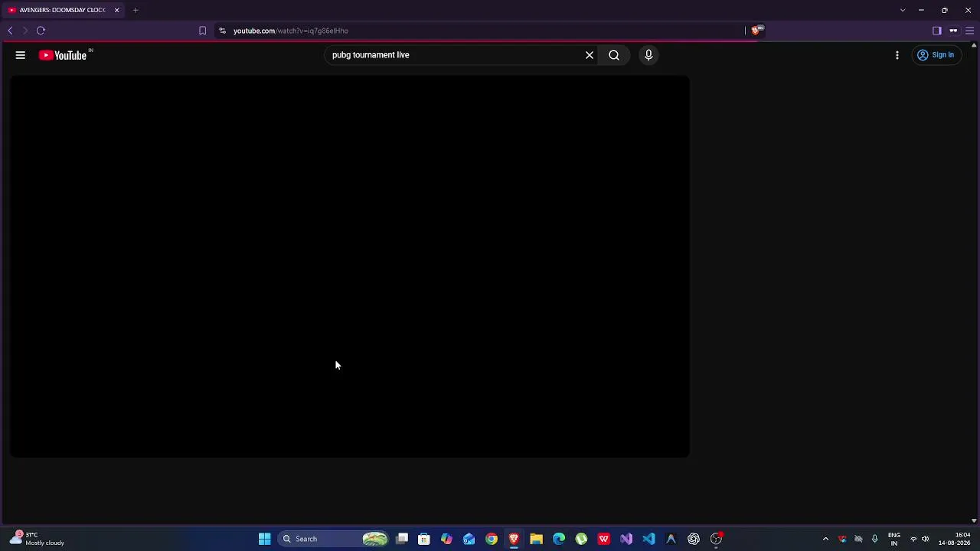
Task: Clear the search query with X
Action: tap(590, 55)
